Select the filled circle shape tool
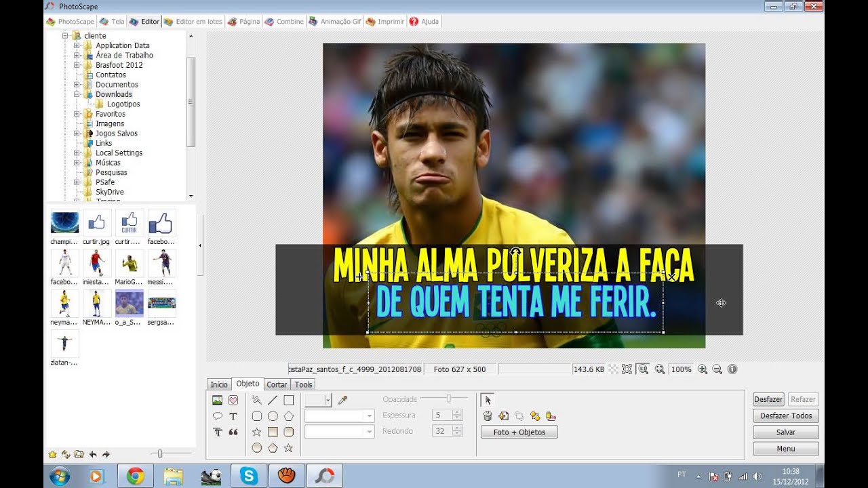868x488 pixels. pyautogui.click(x=256, y=447)
